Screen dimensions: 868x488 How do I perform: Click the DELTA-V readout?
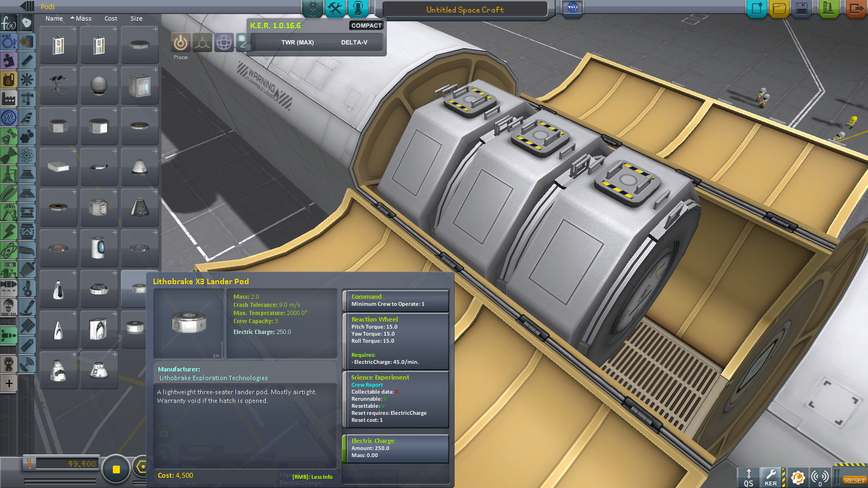click(x=354, y=42)
